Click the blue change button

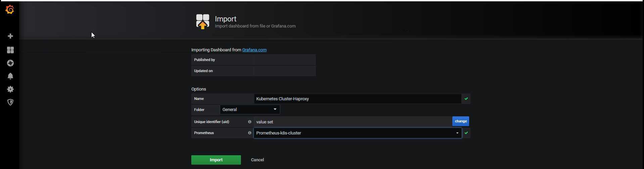point(460,121)
